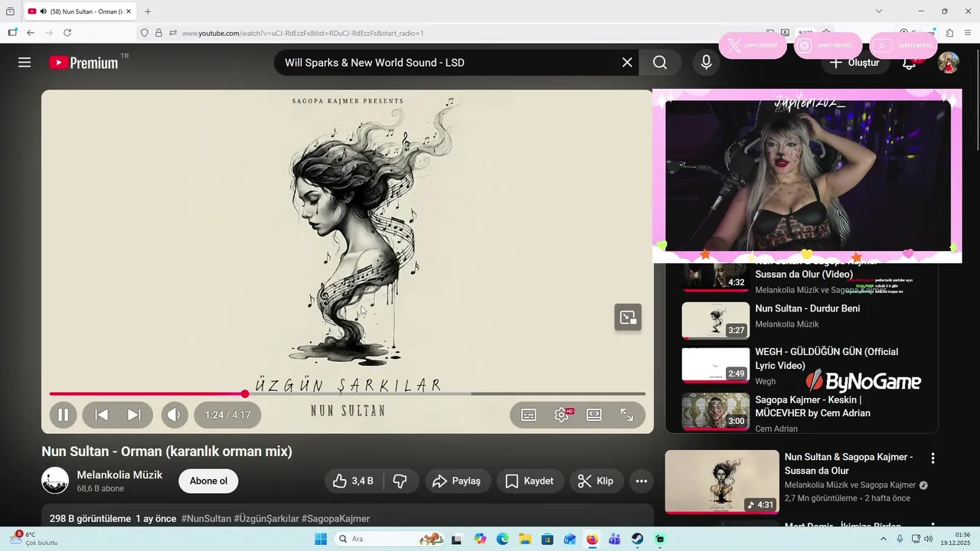Run search with the magnifier button
Viewport: 980px width, 551px height.
[x=660, y=63]
